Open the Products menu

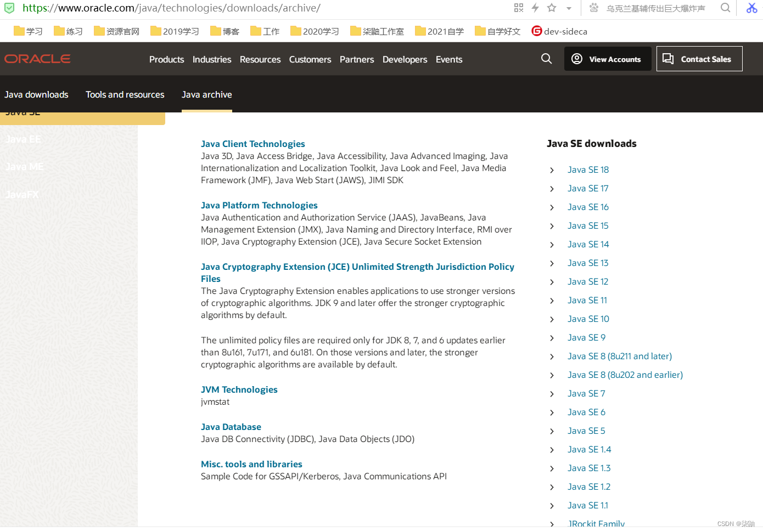166,59
